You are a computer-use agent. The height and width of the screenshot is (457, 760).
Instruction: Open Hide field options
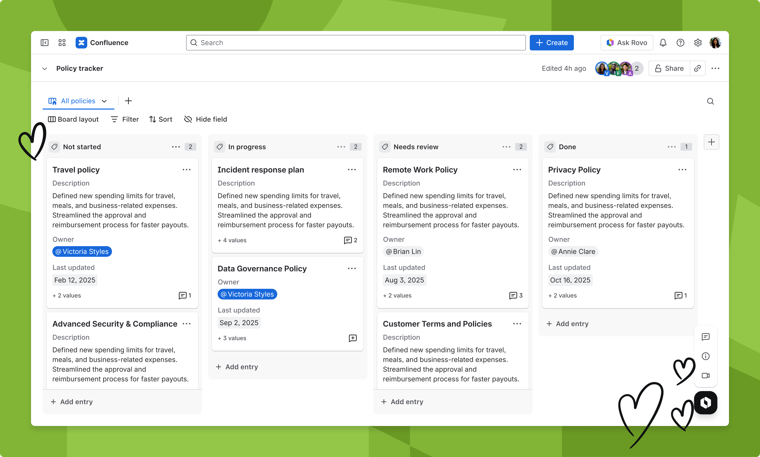tap(206, 119)
